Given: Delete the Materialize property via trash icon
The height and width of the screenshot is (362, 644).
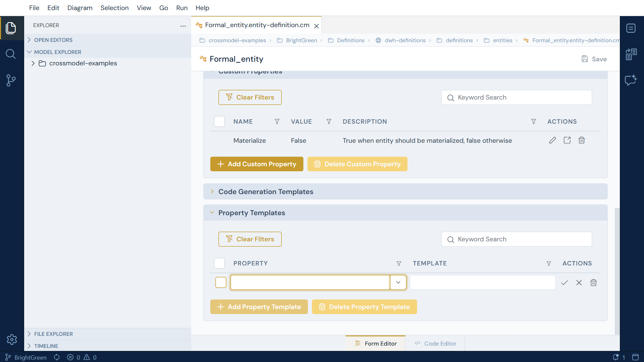Looking at the screenshot, I should tap(582, 140).
